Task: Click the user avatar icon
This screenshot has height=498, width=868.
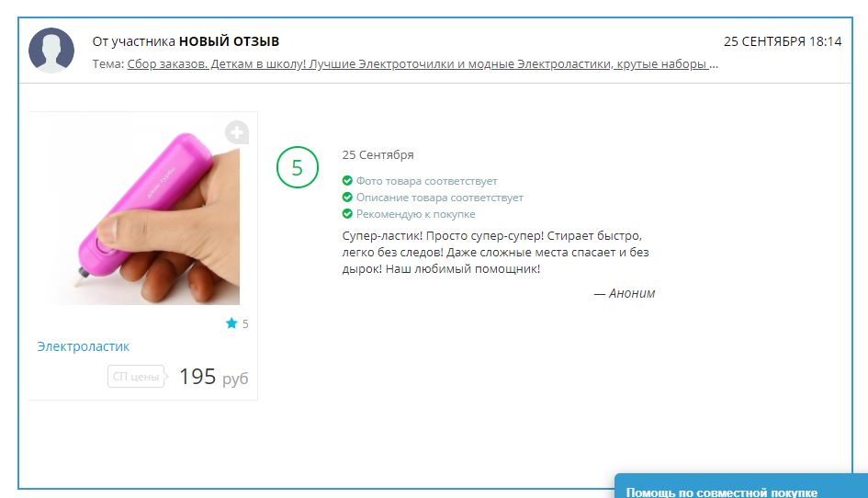Action: 51,51
